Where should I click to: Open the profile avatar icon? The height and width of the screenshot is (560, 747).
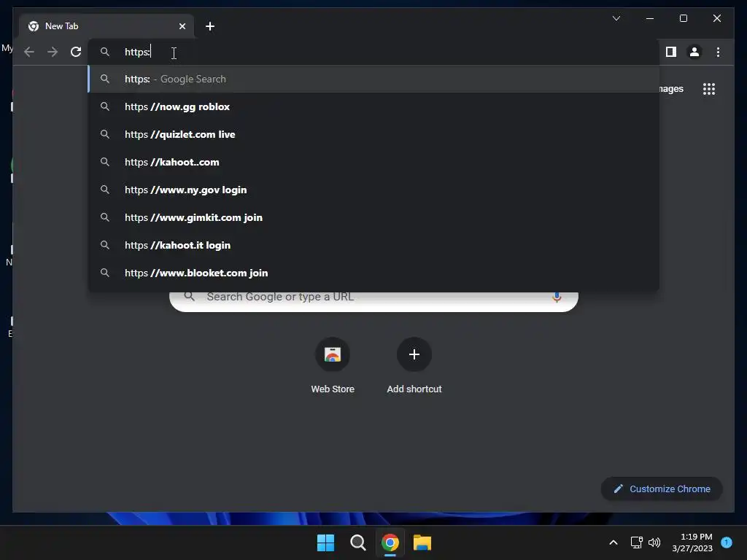click(694, 52)
